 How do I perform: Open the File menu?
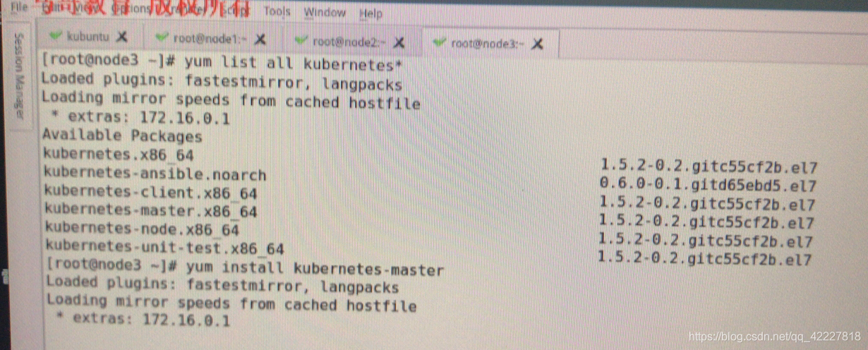[19, 7]
